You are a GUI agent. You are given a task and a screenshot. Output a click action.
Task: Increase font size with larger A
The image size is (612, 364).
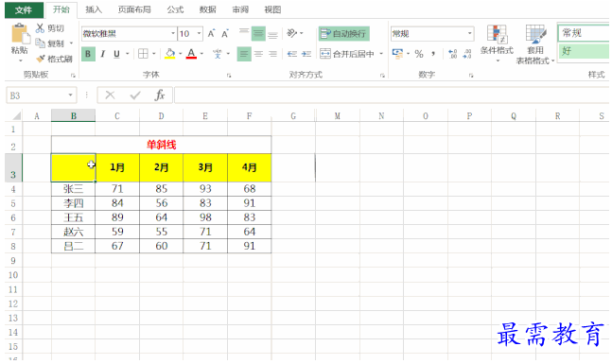pos(211,33)
